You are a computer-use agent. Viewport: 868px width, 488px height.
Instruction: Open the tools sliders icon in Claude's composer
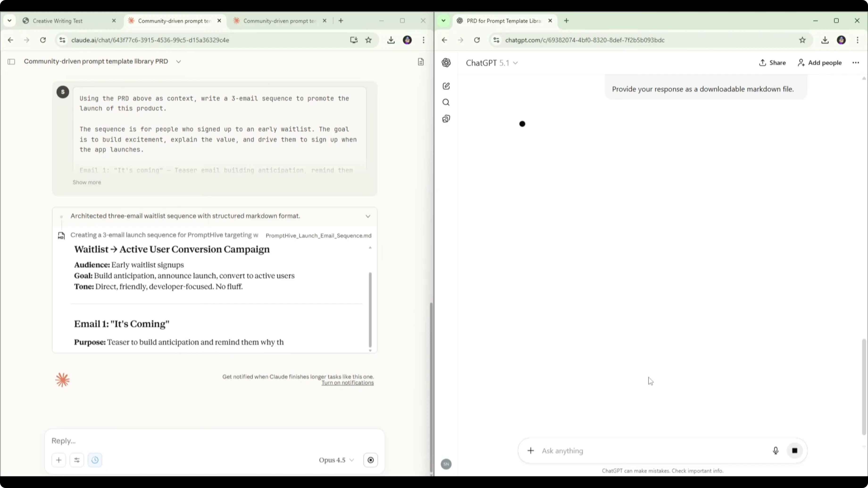pos(77,460)
